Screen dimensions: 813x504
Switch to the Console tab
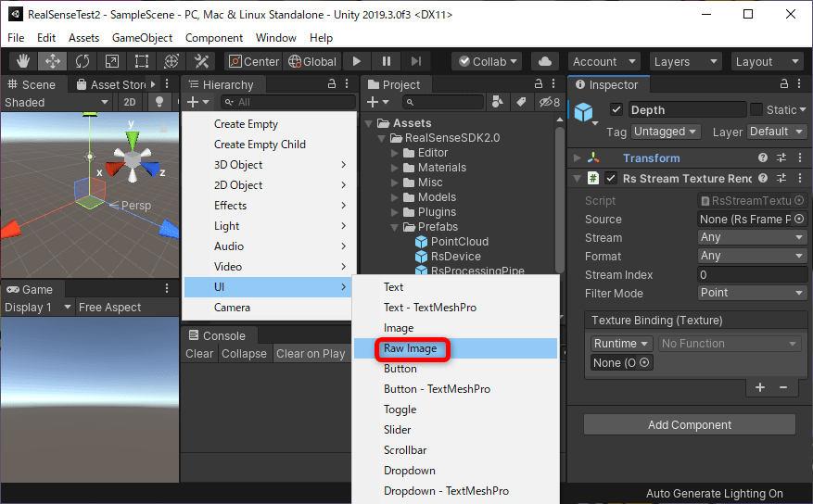[x=217, y=335]
